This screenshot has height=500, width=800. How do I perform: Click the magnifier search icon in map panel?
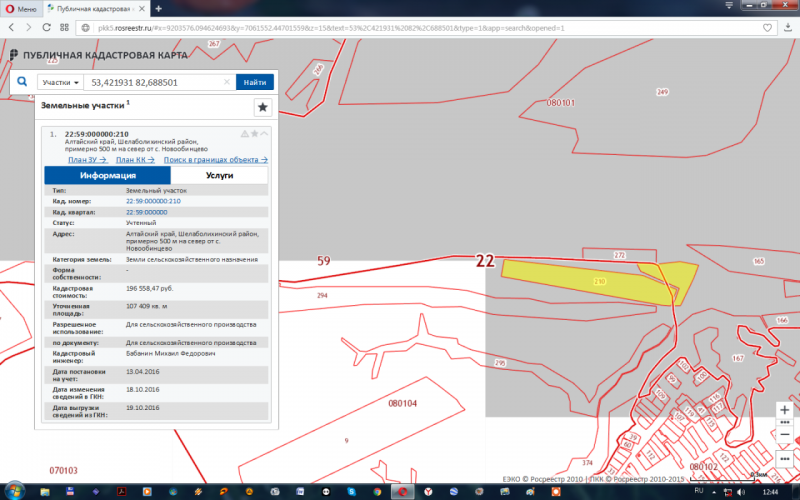pos(22,82)
